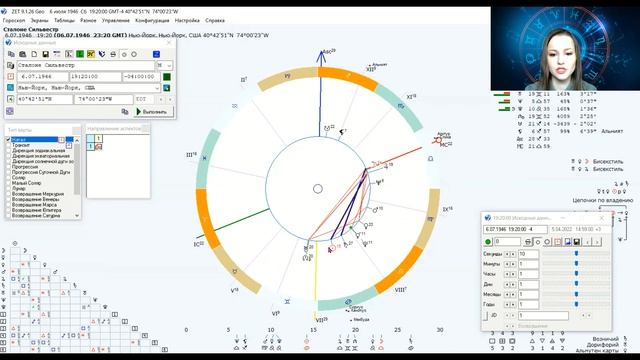Enable the Возвращение Меркурия checkbox

(8, 194)
